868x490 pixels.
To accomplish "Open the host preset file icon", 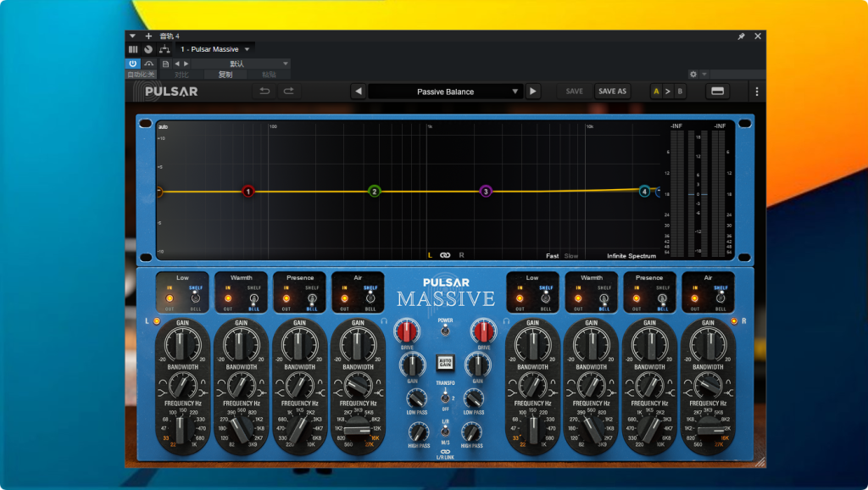I will [x=165, y=64].
